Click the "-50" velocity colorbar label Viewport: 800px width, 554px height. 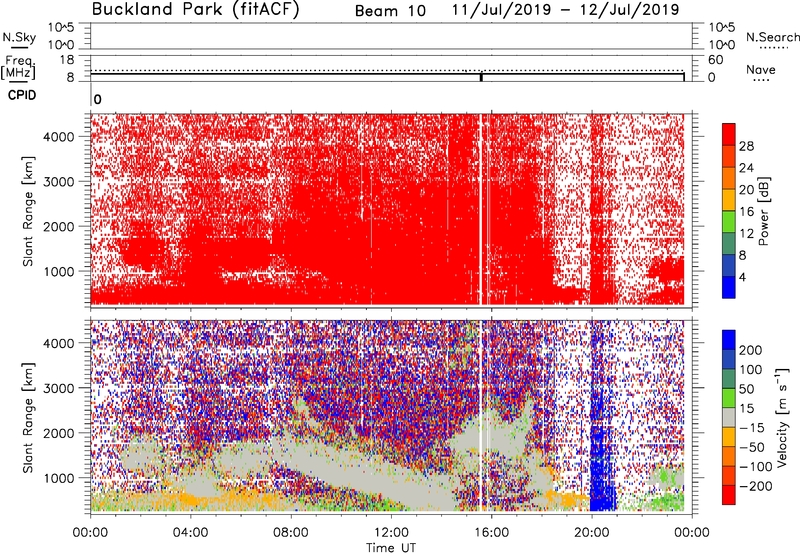752,447
